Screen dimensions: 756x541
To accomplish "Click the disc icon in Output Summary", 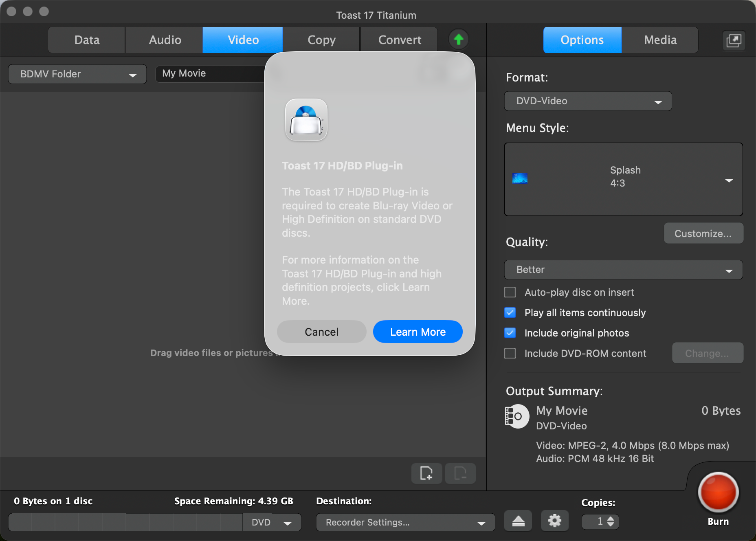I will [516, 416].
